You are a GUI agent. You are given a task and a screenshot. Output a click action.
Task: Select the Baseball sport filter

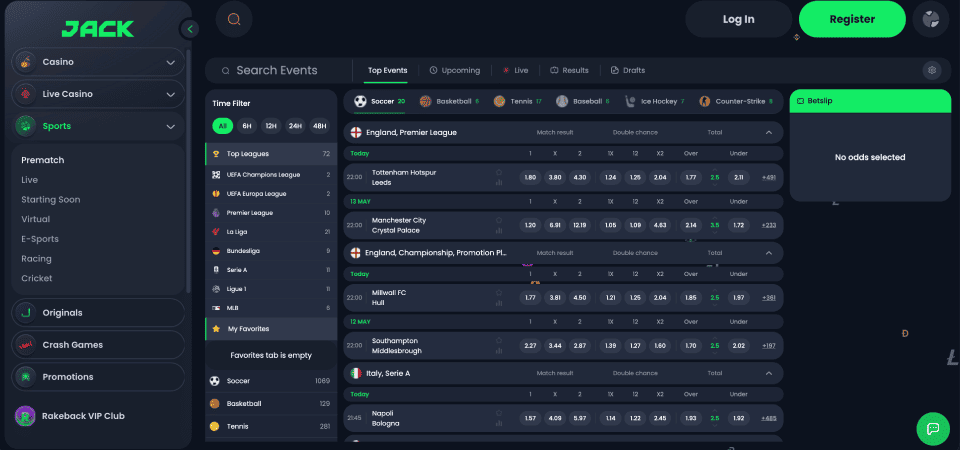[583, 101]
